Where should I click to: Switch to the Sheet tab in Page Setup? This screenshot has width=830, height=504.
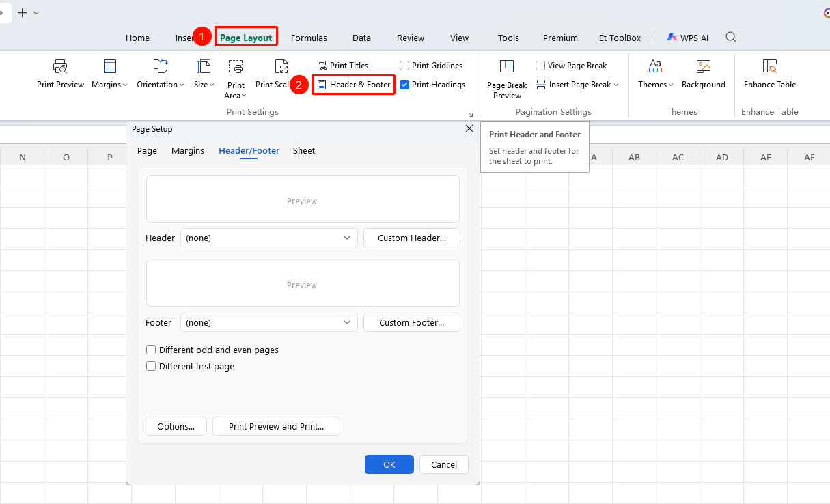coord(304,150)
